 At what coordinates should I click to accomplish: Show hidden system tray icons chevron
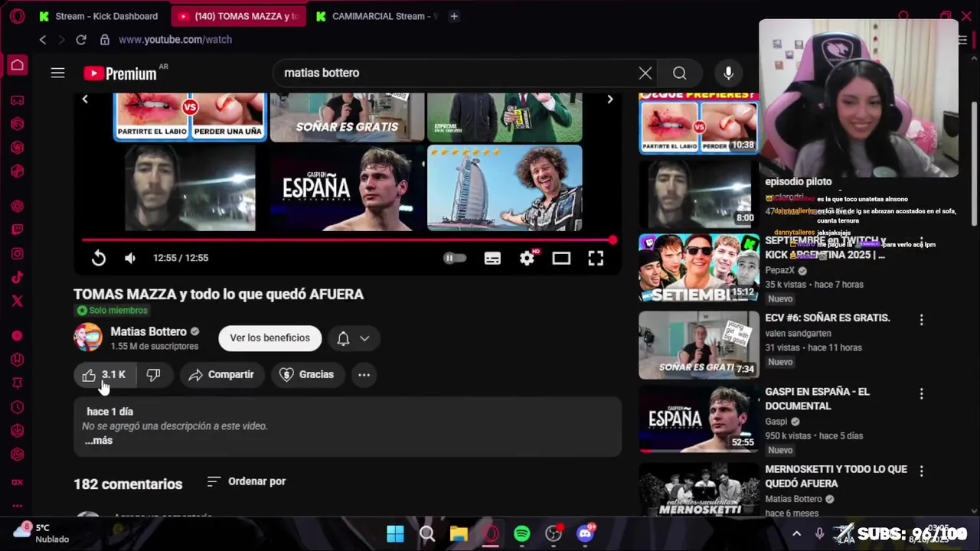[796, 533]
